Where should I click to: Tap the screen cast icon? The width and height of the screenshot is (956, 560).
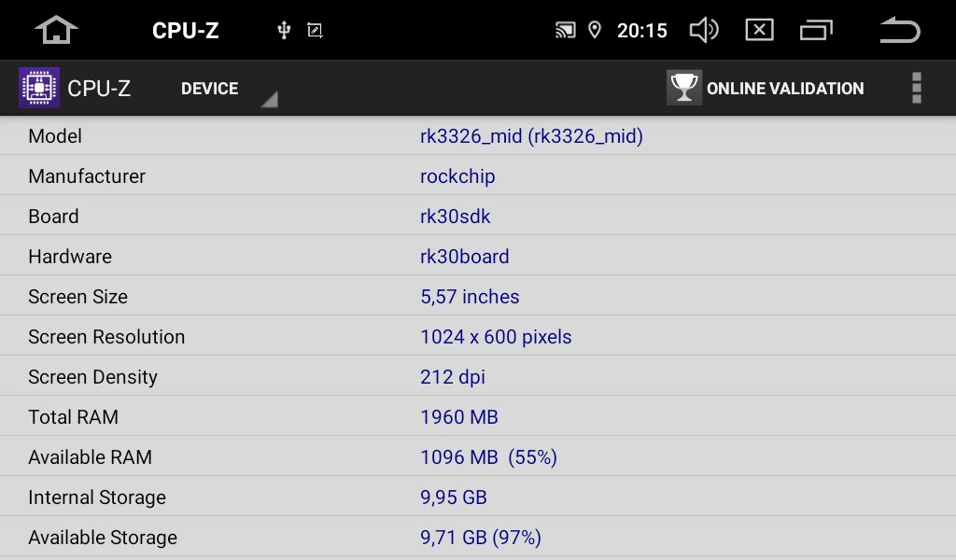565,30
